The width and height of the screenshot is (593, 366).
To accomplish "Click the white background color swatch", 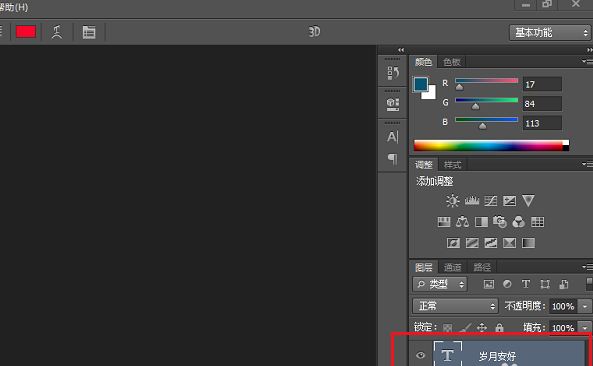I will (430, 94).
